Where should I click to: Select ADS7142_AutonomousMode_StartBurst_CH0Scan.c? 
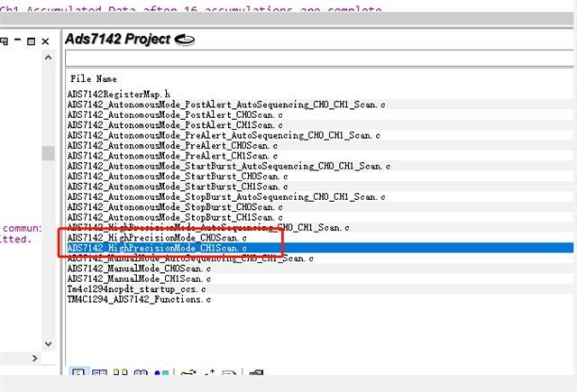[x=178, y=177]
